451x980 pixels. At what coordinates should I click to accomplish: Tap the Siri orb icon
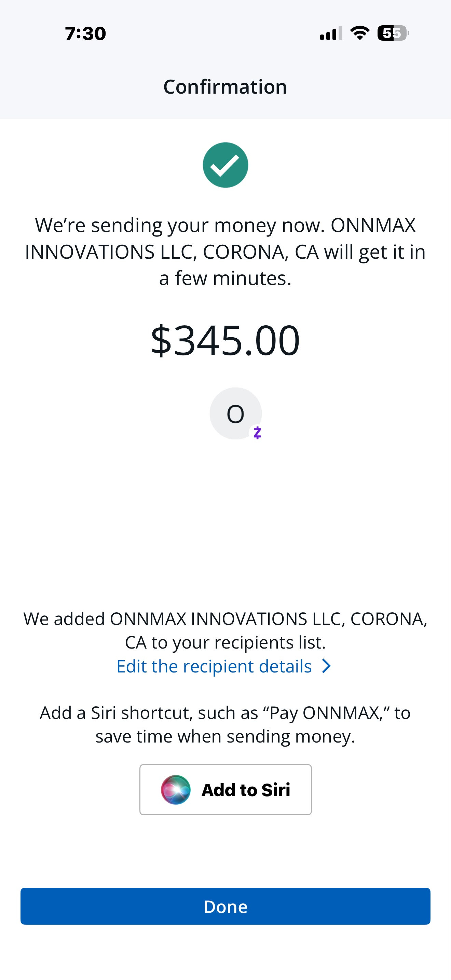click(x=176, y=790)
